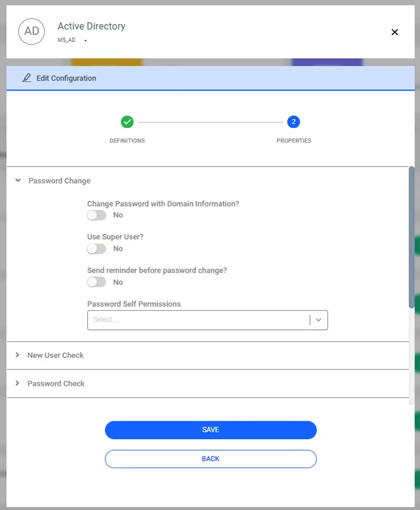Expand the Password Check chevron
This screenshot has width=420, height=510.
(x=17, y=383)
